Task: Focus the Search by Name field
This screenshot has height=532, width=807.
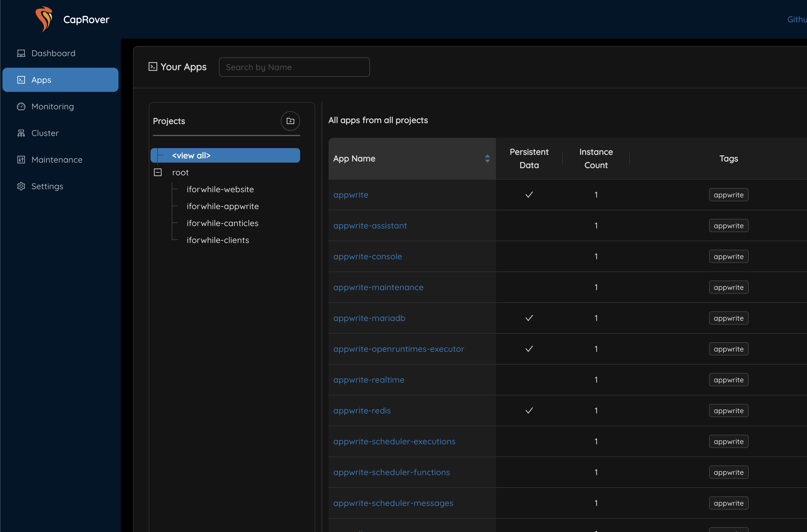Action: pos(294,67)
